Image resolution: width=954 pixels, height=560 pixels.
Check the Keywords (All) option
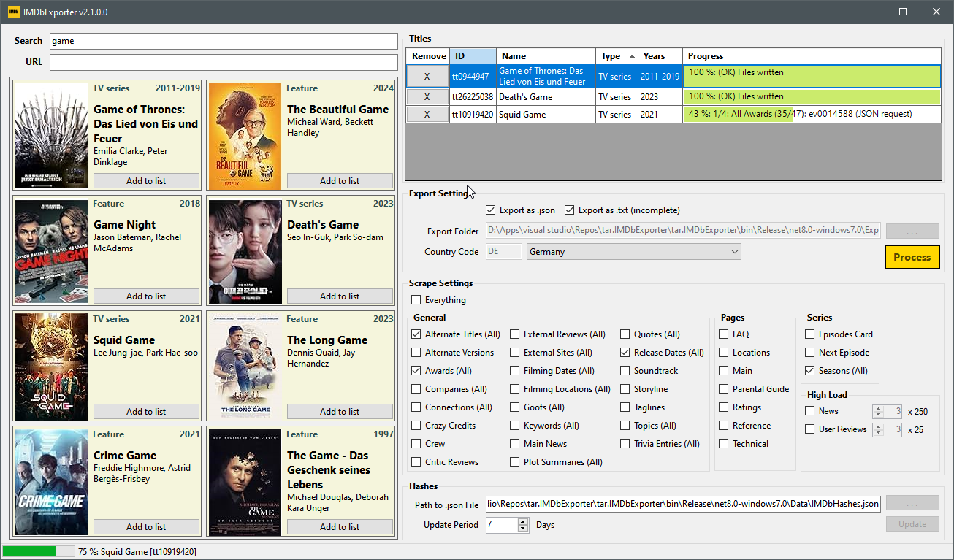point(514,426)
